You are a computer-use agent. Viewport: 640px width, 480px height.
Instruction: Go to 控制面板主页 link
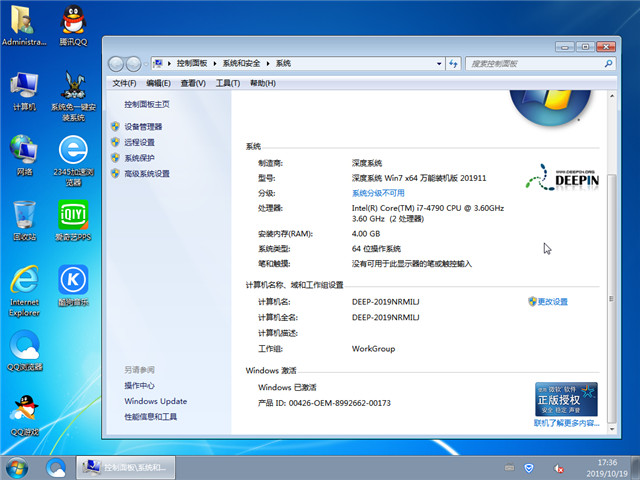(147, 104)
